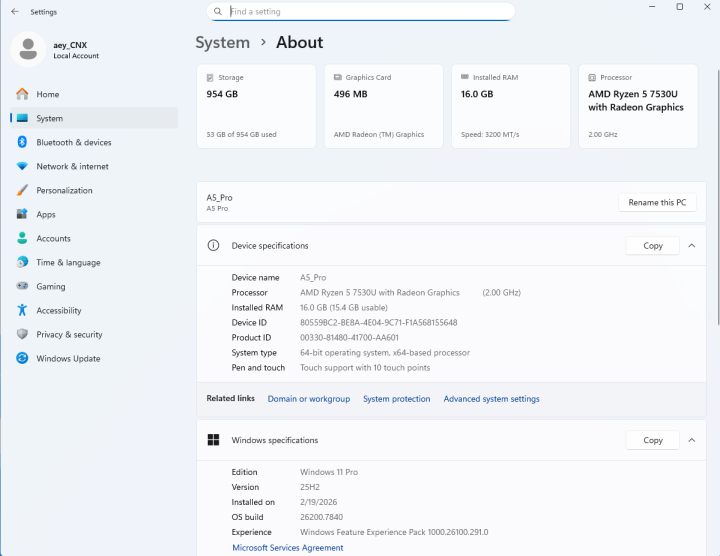The height and width of the screenshot is (556, 720).
Task: Click the Rename this PC button
Action: click(657, 202)
